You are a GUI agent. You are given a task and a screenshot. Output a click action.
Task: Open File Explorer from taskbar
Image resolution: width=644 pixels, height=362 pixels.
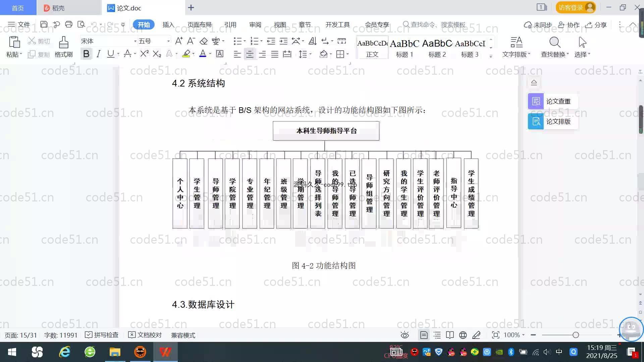click(115, 352)
